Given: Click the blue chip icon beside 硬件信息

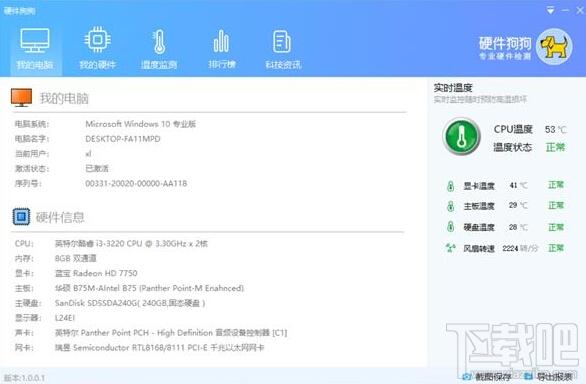Looking at the screenshot, I should click(x=21, y=216).
